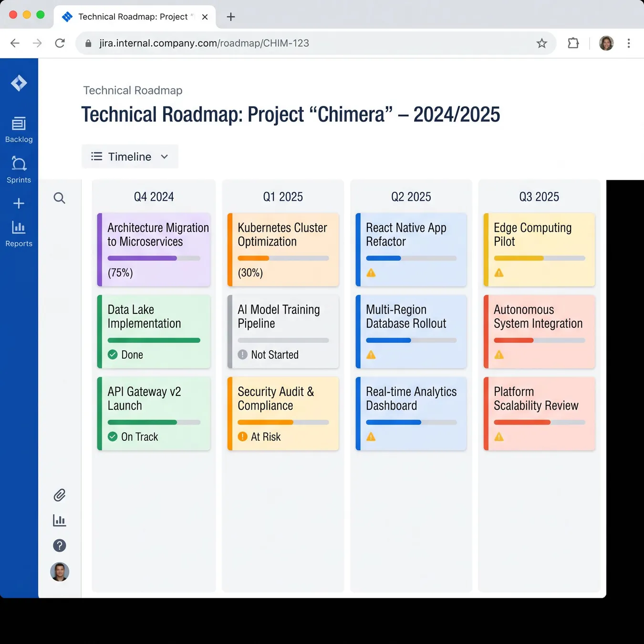
Task: Click the Technical Roadmap breadcrumb
Action: [133, 91]
